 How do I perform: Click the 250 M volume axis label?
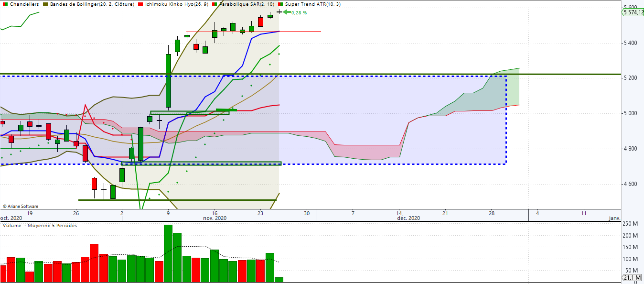pos(631,224)
